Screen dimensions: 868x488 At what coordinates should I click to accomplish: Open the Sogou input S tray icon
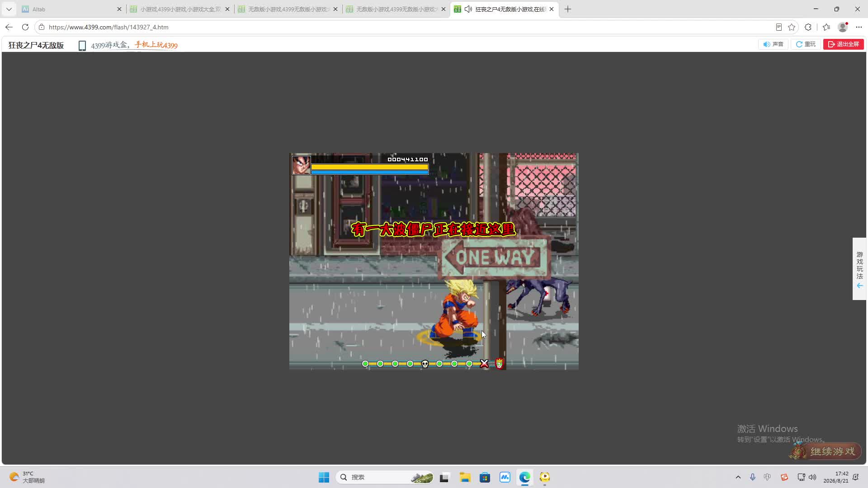[784, 477]
